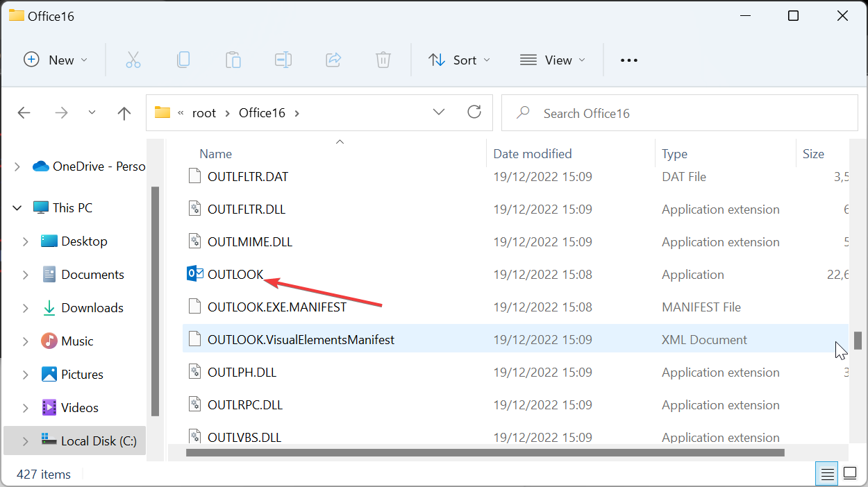The width and height of the screenshot is (868, 487).
Task: Click the OUTLFLTR.DAT file icon
Action: pyautogui.click(x=195, y=176)
